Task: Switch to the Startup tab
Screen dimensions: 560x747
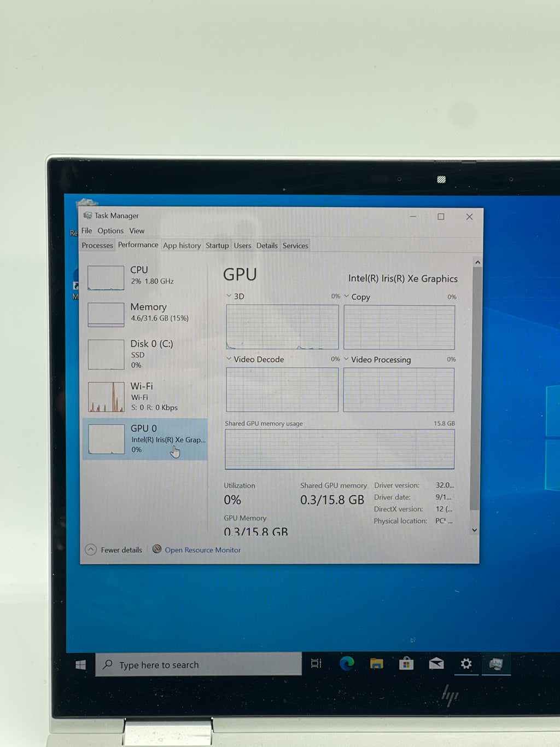Action: pos(217,245)
